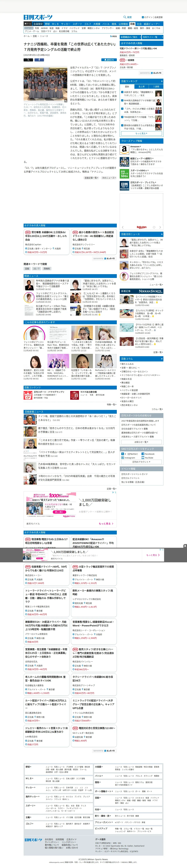Open the 特集一覧 link
The width and height of the screenshot is (187, 868).
(x=112, y=404)
